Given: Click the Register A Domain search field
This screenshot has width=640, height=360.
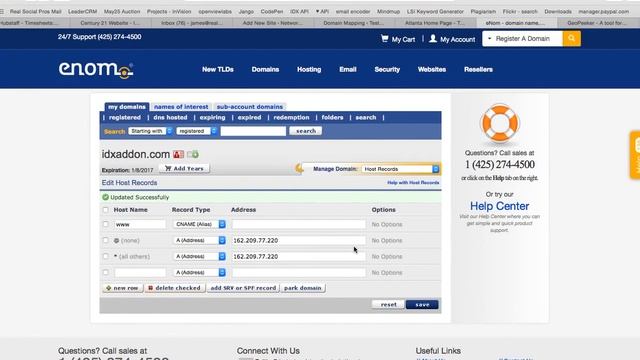Looking at the screenshot, I should tap(527, 39).
